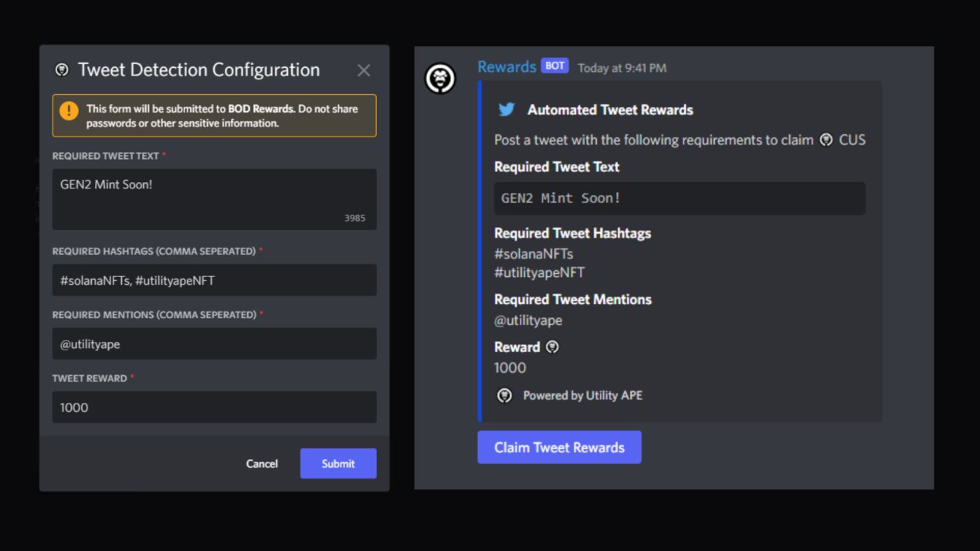Select the #solanaNFTs hashtag text
The image size is (980, 551).
point(534,254)
